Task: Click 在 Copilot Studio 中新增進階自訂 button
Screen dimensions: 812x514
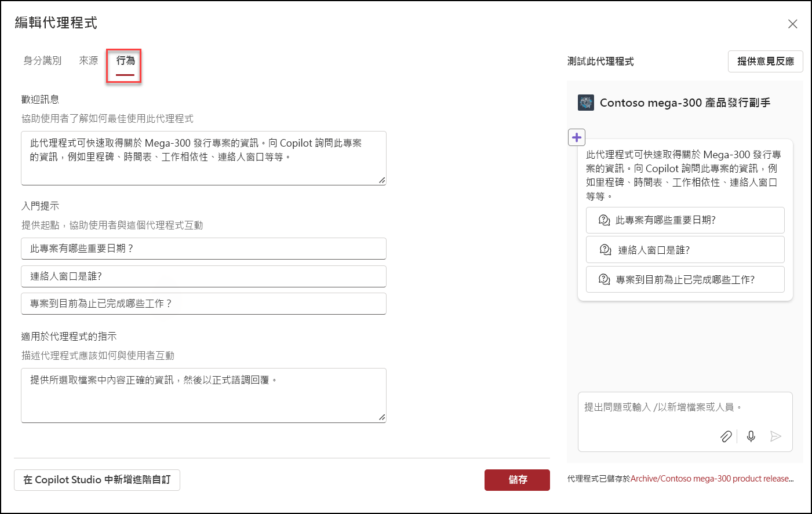Action: coord(97,480)
